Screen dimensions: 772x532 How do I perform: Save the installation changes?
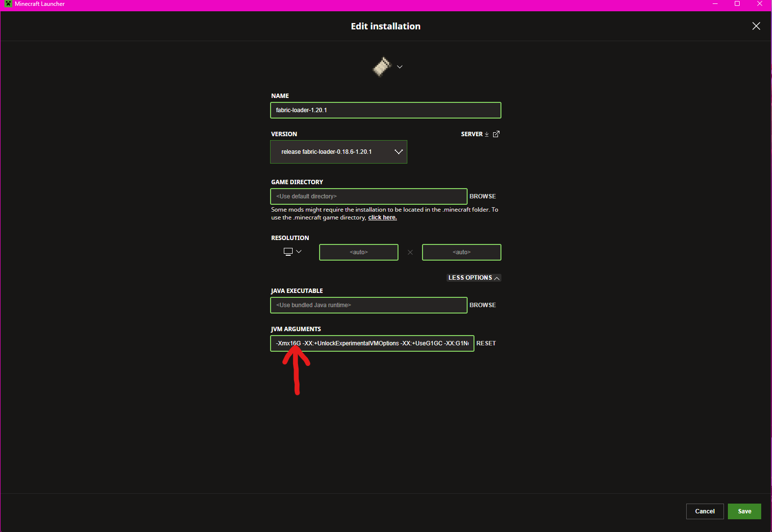coord(744,511)
